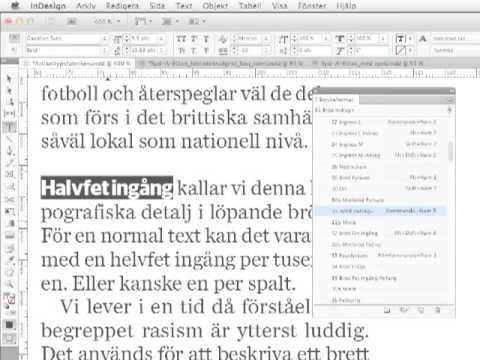Image resolution: width=480 pixels, height=360 pixels.
Task: Select the Pencil tool
Action: [x=10, y=162]
